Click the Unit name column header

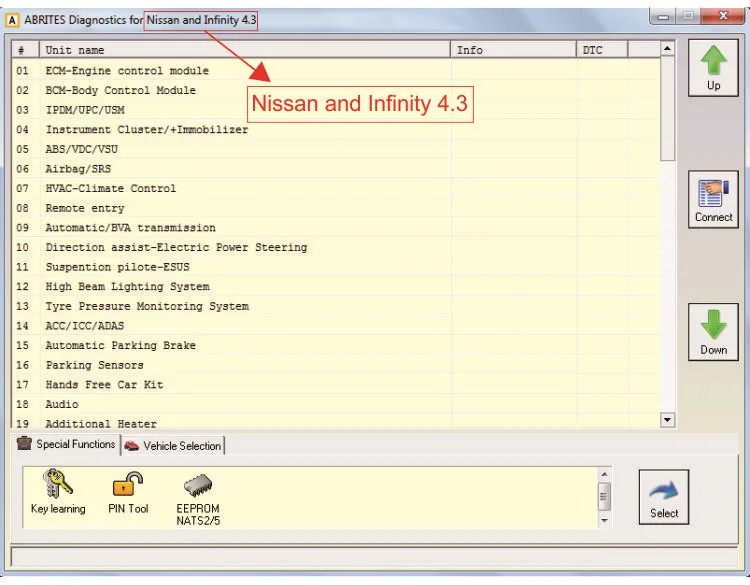[244, 50]
